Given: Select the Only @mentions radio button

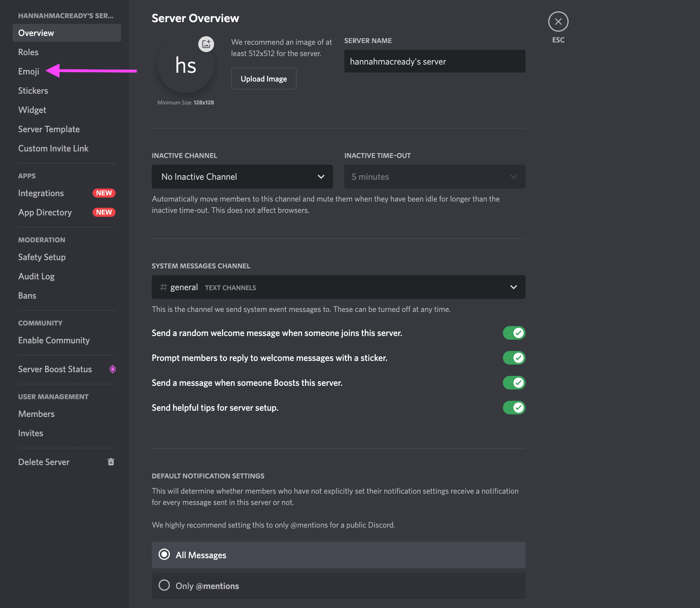Looking at the screenshot, I should tap(165, 585).
